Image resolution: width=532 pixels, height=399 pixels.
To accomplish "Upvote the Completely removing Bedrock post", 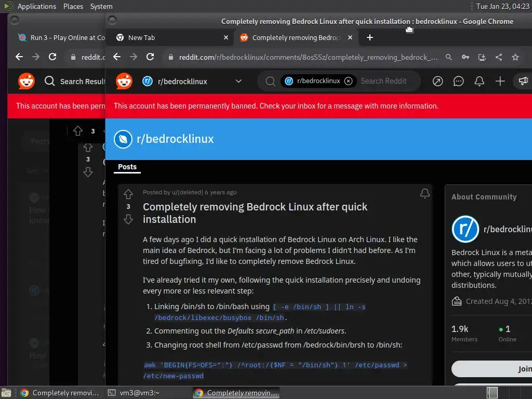I will pos(128,194).
